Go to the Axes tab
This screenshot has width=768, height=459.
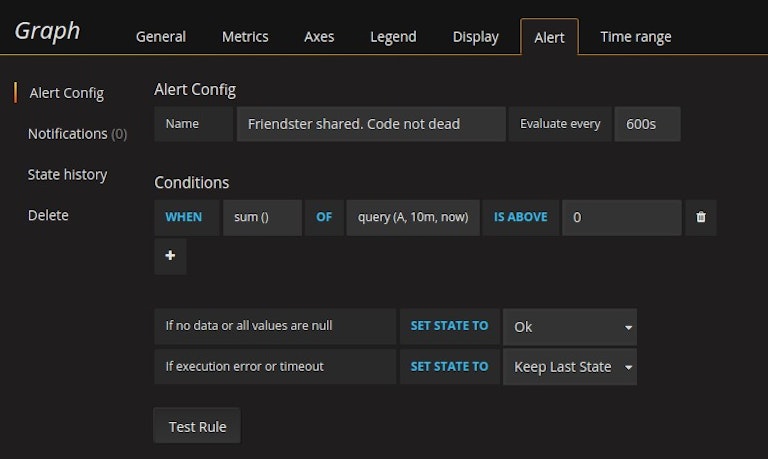tap(319, 36)
